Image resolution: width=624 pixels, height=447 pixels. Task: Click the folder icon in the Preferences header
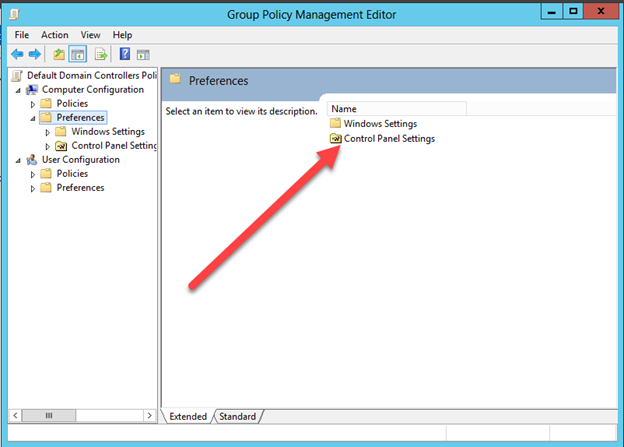pyautogui.click(x=175, y=79)
